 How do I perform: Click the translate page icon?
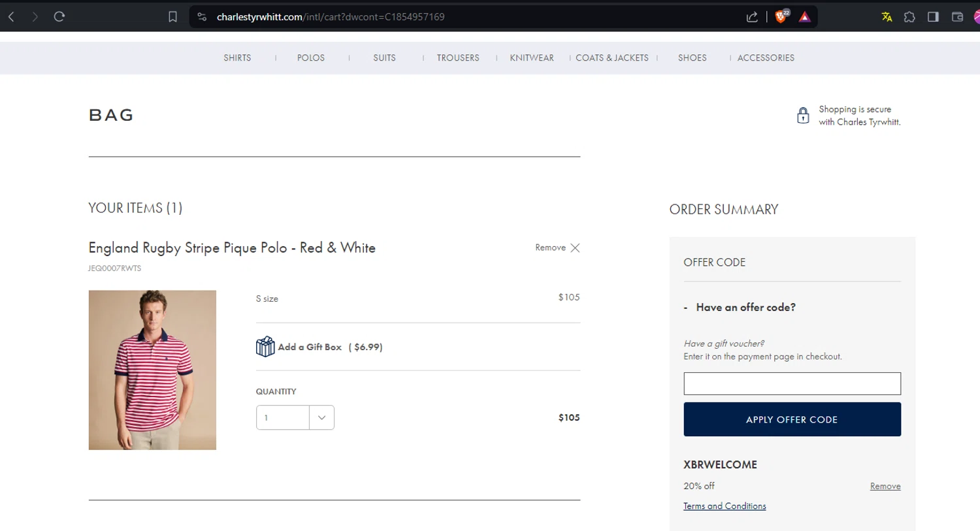pos(887,17)
